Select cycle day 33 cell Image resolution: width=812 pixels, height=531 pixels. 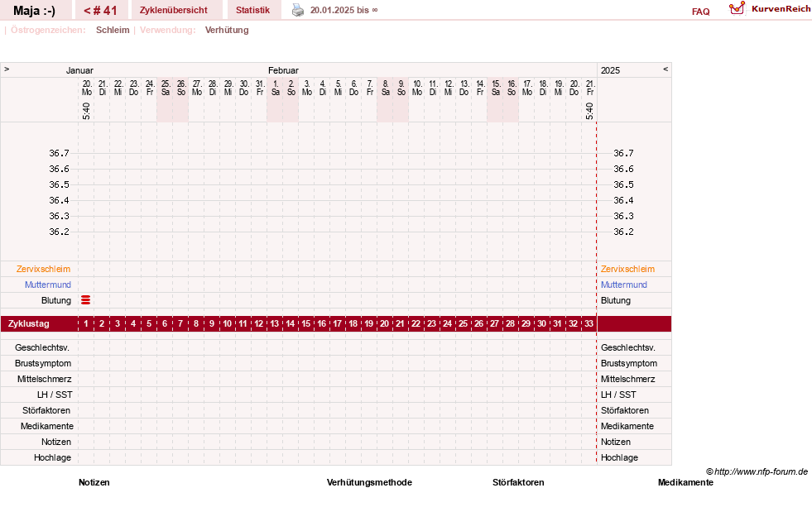[x=589, y=324]
